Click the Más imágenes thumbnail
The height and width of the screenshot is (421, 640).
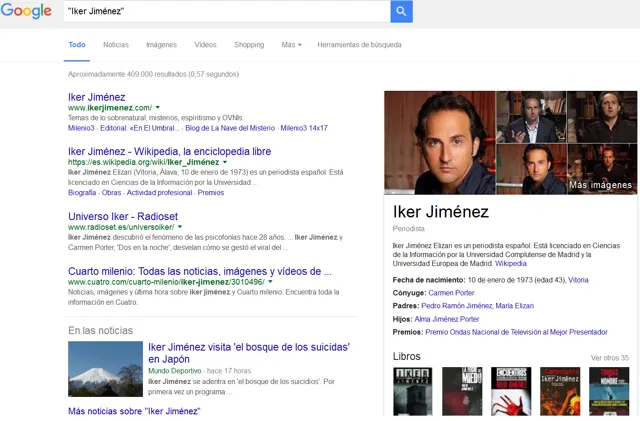(x=602, y=169)
